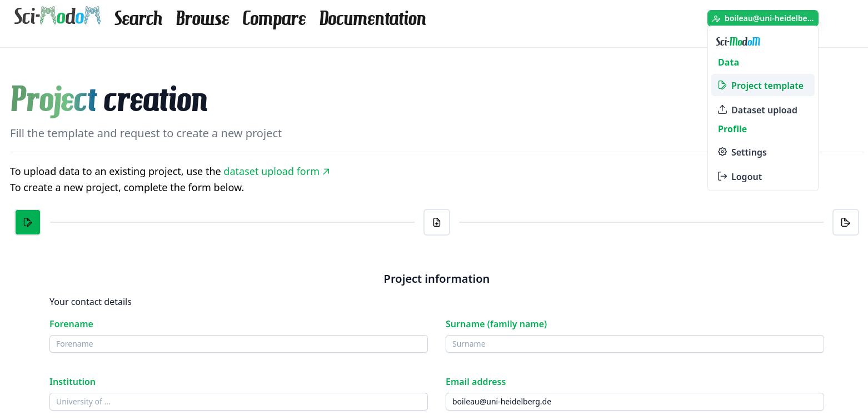
Task: Click the middle file-plus step icon
Action: click(437, 222)
